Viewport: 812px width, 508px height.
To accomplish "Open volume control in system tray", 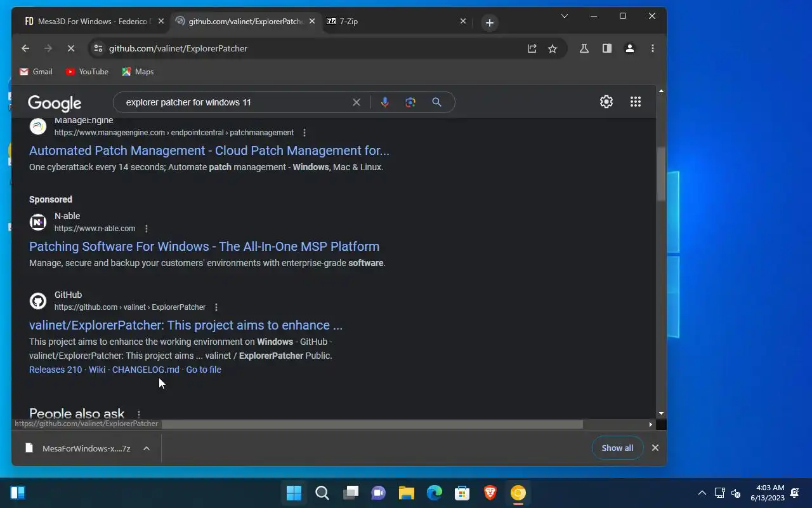I will (736, 493).
